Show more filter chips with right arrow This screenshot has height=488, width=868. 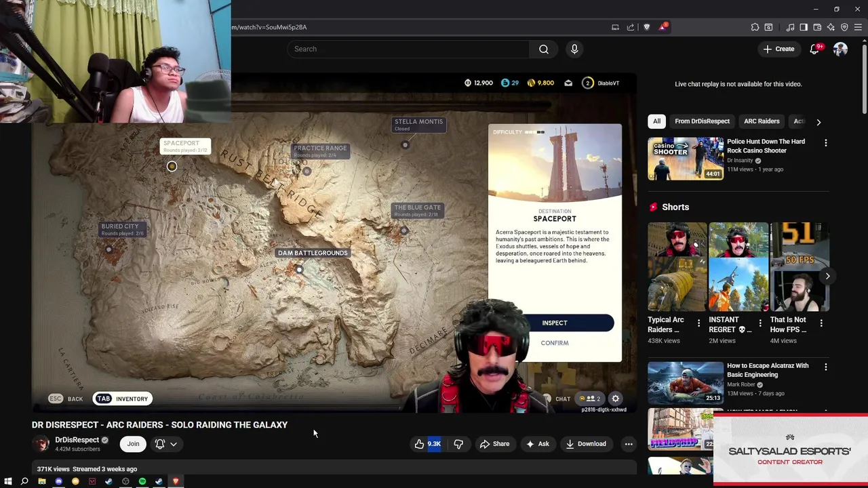click(x=818, y=122)
